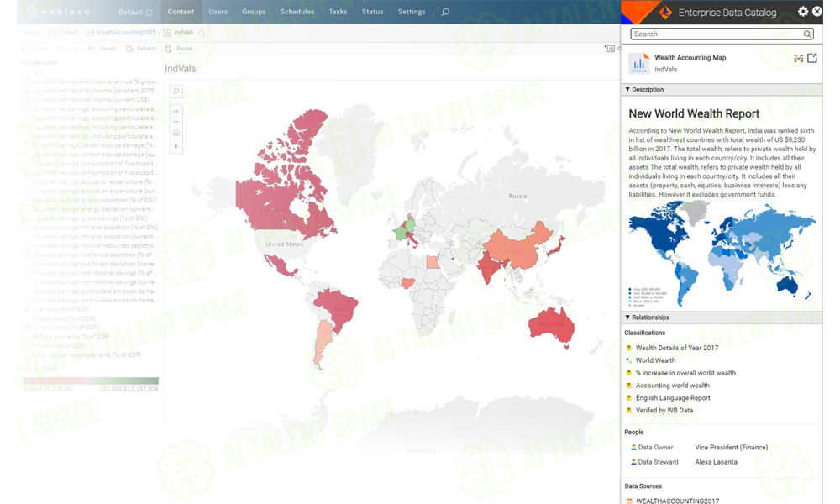
Task: Open the Tableau Tasks tab
Action: tap(338, 12)
